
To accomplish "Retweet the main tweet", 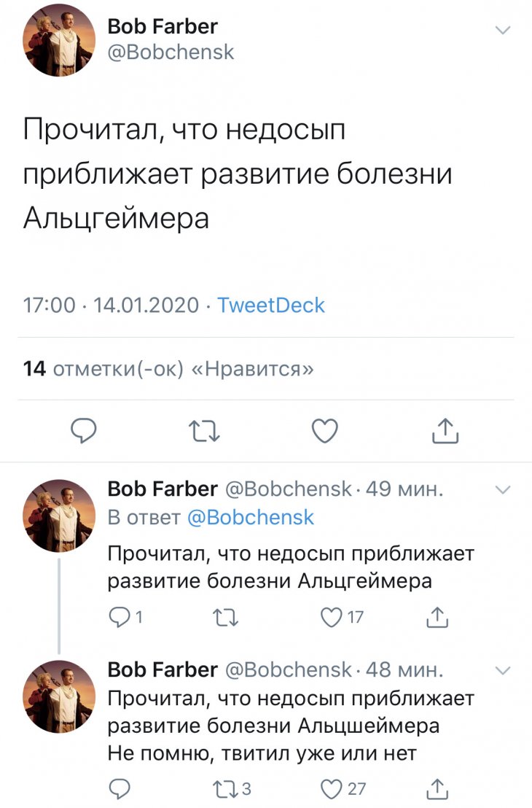I will [205, 432].
